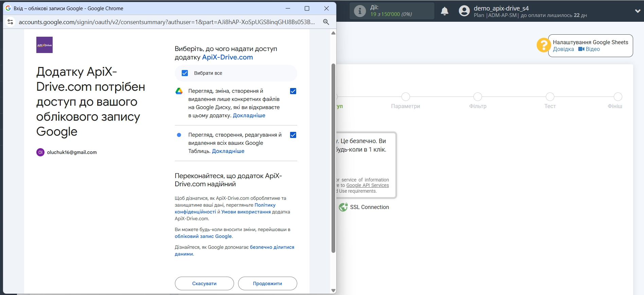Open the notifications bell in ApiX-Drive
Viewport: 644px width, 295px height.
[x=445, y=11]
